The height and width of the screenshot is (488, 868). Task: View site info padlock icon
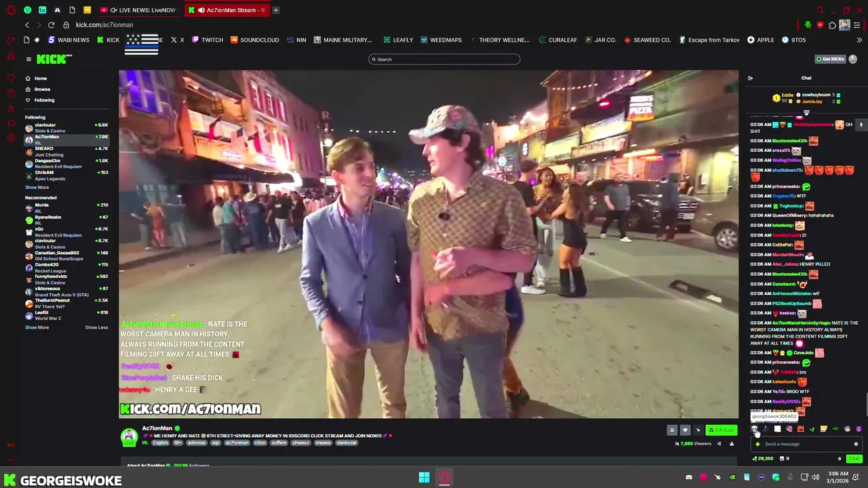tap(66, 25)
